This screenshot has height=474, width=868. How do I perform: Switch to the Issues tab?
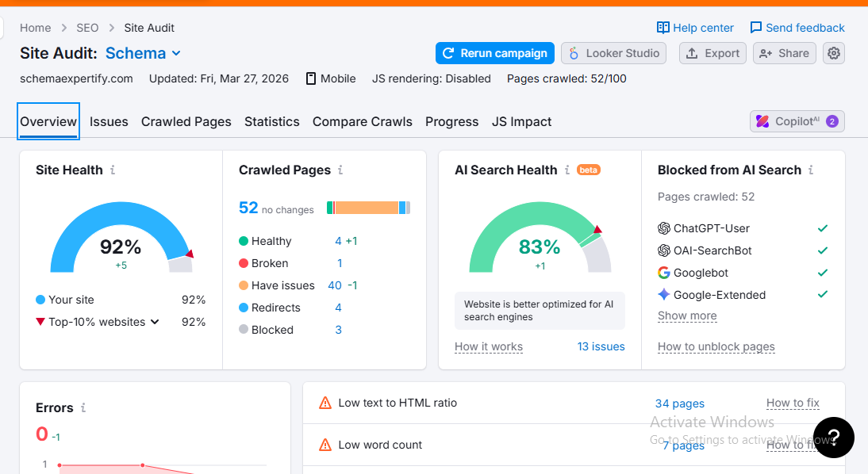click(x=109, y=122)
